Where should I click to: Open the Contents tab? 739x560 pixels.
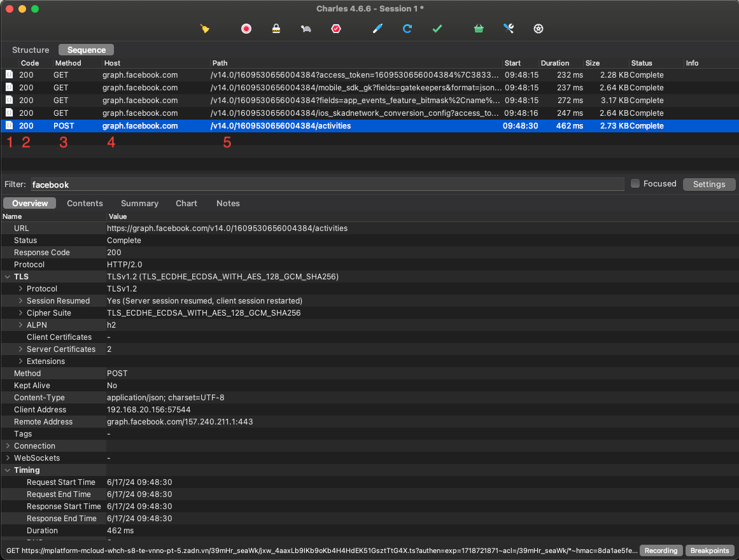[x=85, y=203]
